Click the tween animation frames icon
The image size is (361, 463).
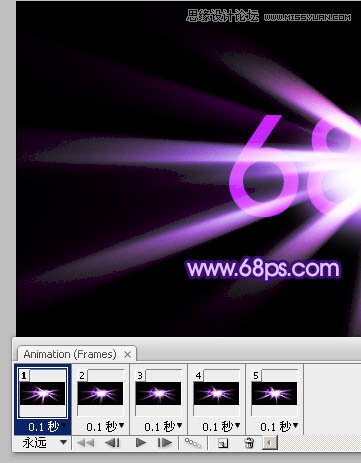[193, 443]
